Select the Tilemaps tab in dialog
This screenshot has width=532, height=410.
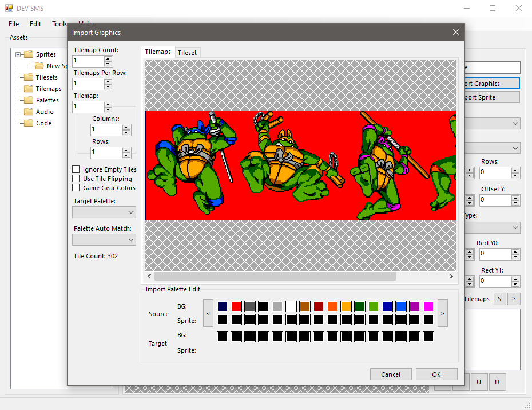(158, 52)
